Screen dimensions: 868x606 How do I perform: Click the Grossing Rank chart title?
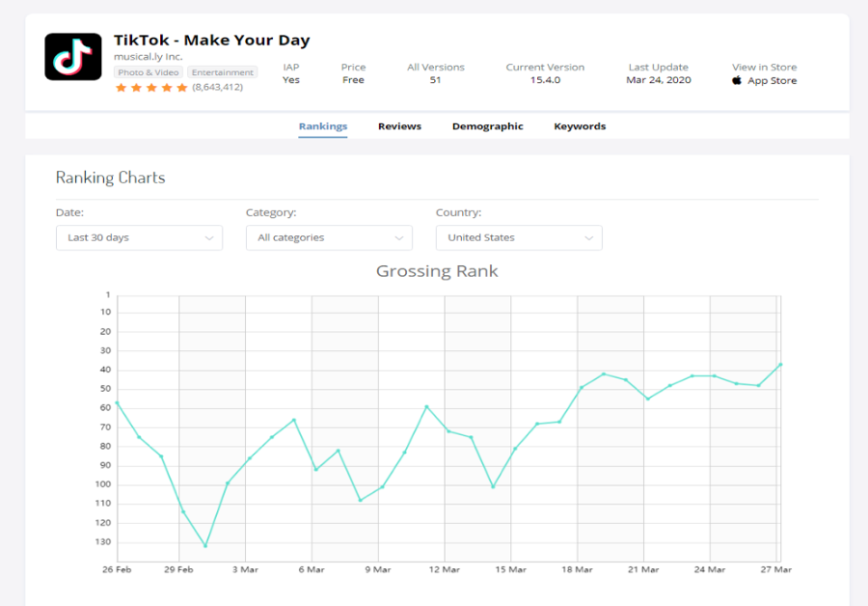tap(437, 270)
